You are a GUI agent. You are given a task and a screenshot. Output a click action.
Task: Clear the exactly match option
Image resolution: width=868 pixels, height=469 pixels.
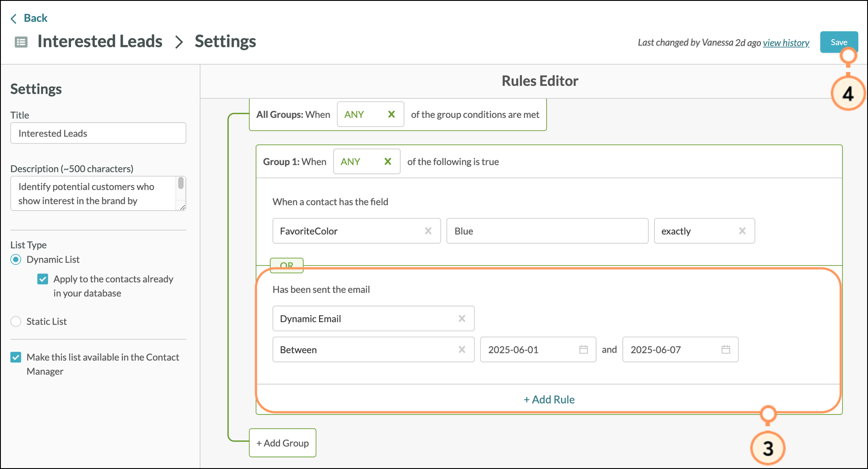[742, 231]
